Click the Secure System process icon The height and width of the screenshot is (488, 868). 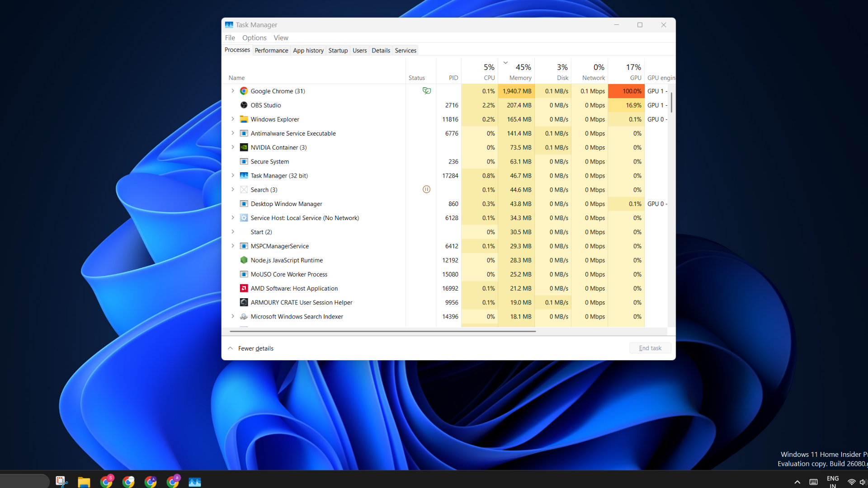[244, 161]
